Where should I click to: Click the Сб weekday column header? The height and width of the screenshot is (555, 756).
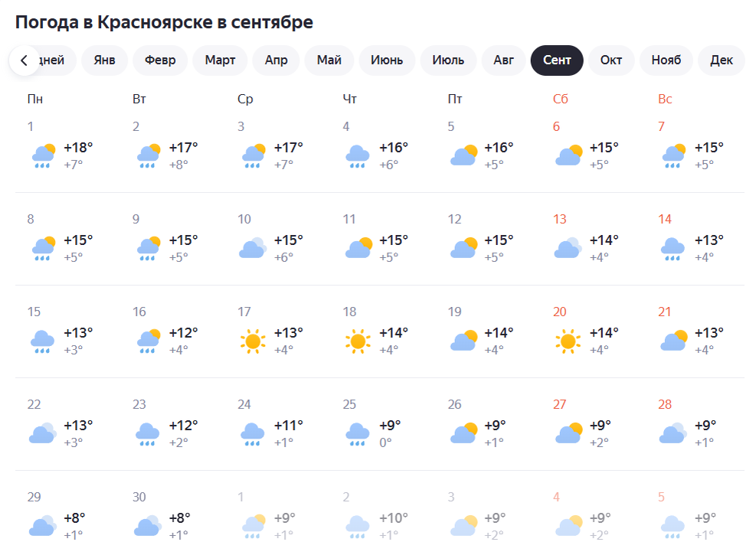(562, 99)
